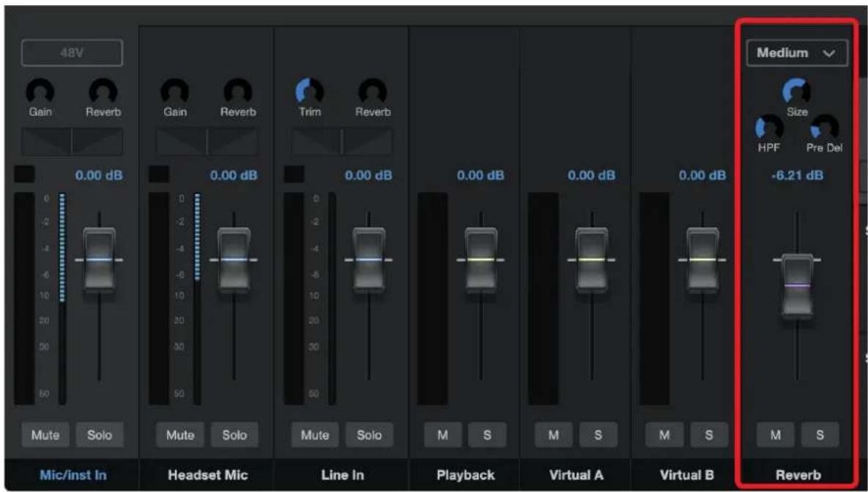Adjust the Reverb HPF knob

point(769,128)
